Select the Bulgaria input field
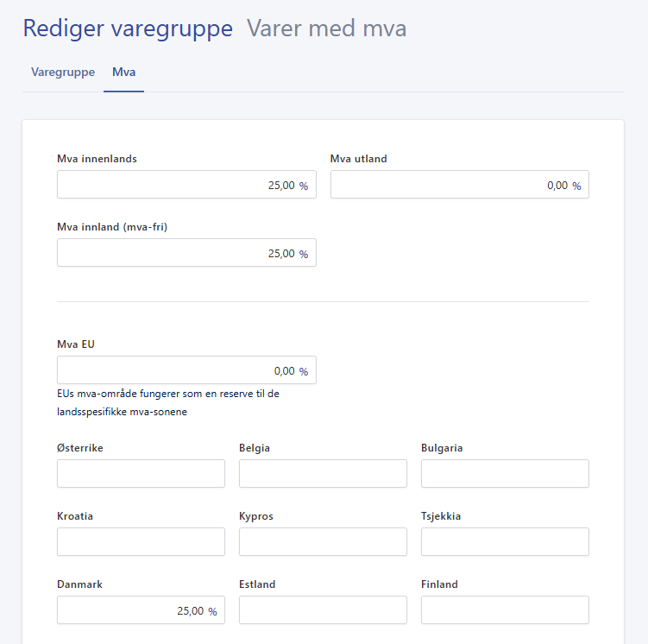The height and width of the screenshot is (644, 648). [505, 474]
